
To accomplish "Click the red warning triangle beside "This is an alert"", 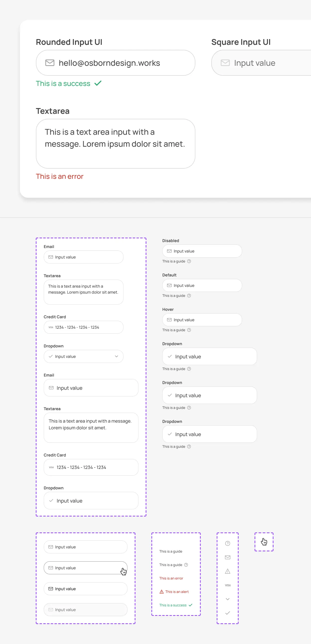I will [162, 591].
